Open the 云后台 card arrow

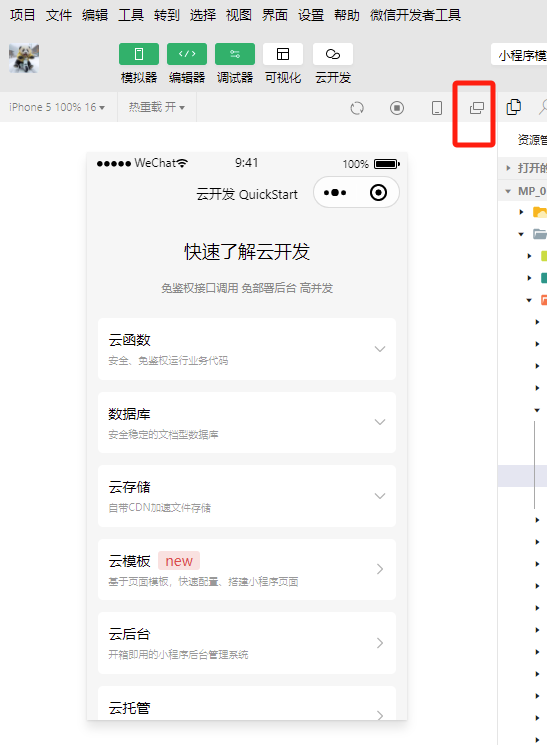click(x=380, y=643)
